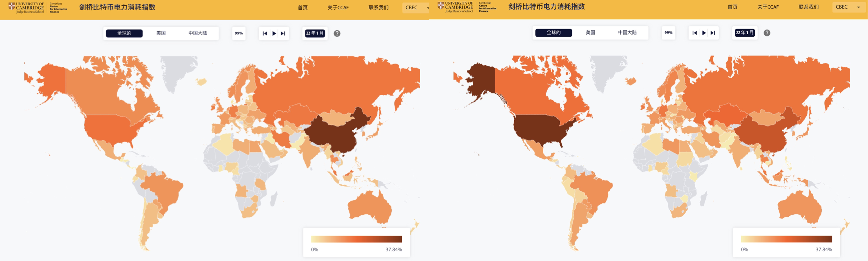Click play button in left map panel

[274, 34]
